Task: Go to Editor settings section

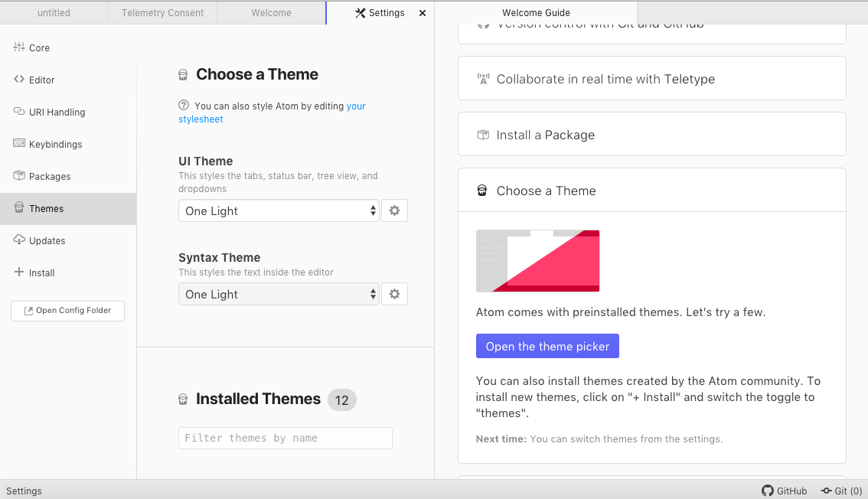Action: [x=41, y=80]
